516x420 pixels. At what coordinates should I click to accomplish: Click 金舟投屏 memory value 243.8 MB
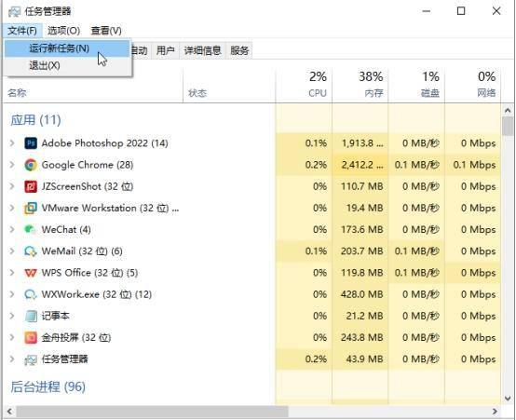[362, 337]
